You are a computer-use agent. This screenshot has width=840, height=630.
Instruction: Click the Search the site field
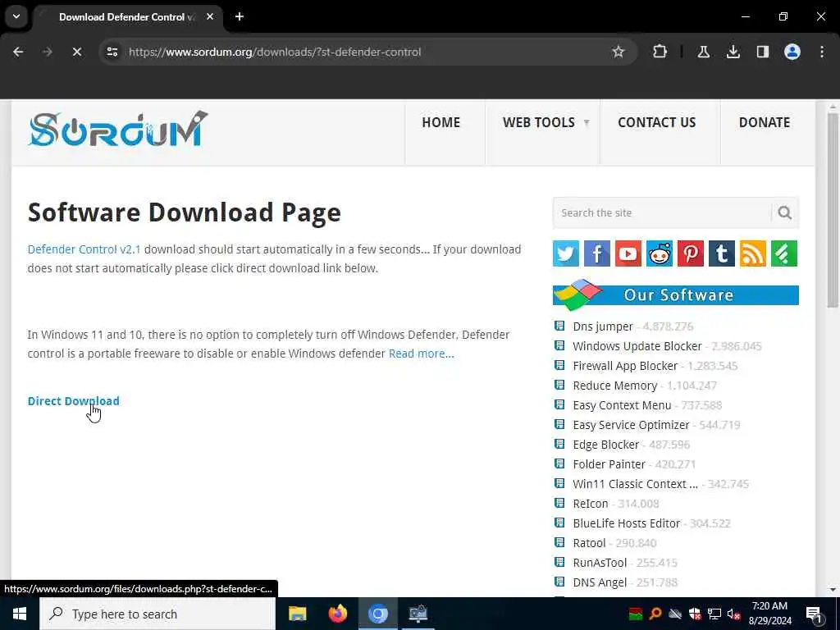click(x=662, y=212)
